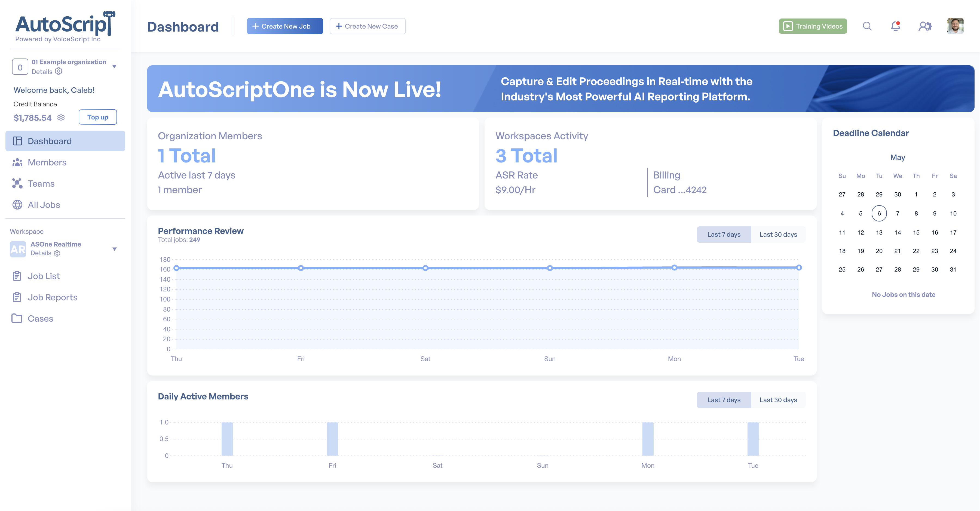The image size is (980, 511).
Task: Open the Job List menu item
Action: point(65,276)
